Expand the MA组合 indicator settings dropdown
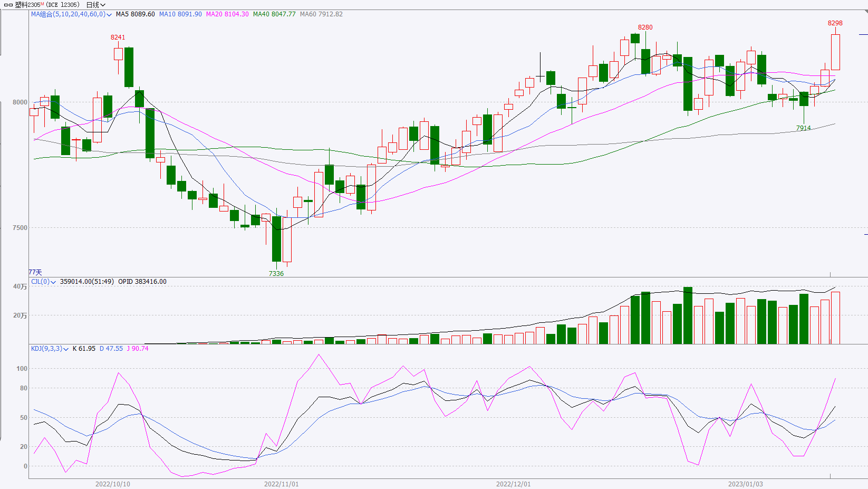This screenshot has width=868, height=489. tap(109, 15)
